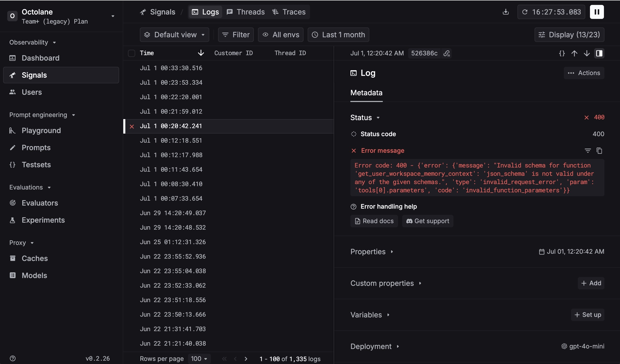Copy the error message text

click(599, 151)
